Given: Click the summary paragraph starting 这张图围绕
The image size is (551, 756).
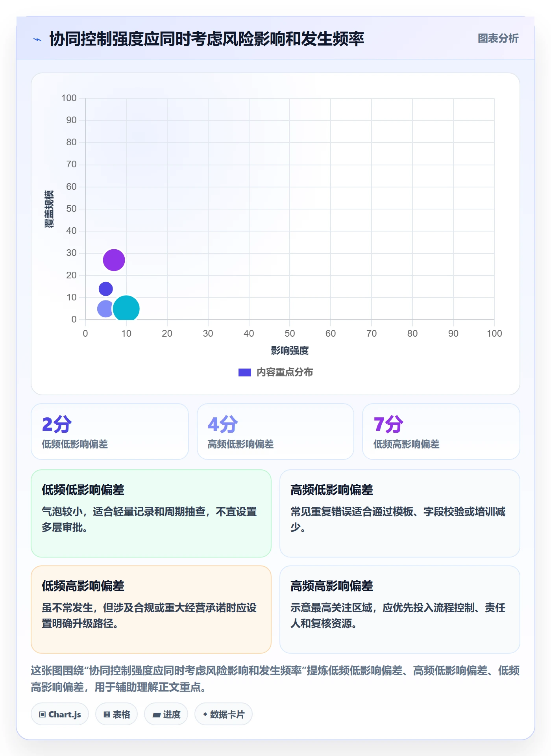Looking at the screenshot, I should [275, 678].
